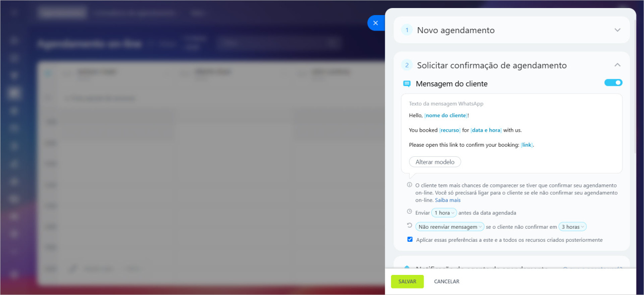Click the [nome do cliente] placeholder
Viewport: 644px width, 295px height.
click(x=446, y=116)
